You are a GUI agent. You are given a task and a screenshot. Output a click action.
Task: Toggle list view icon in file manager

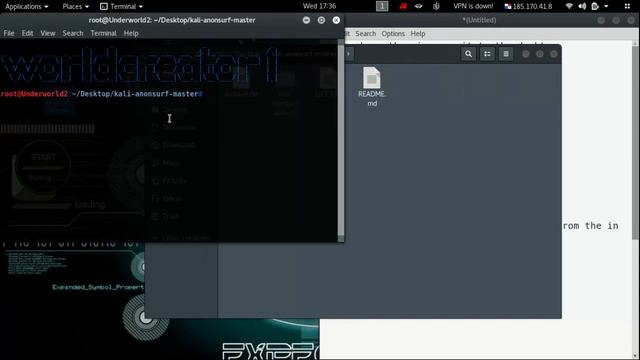point(487,54)
